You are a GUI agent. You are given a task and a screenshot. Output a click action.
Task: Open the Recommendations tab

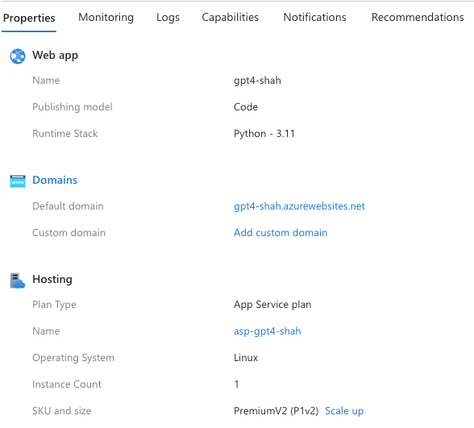(418, 17)
